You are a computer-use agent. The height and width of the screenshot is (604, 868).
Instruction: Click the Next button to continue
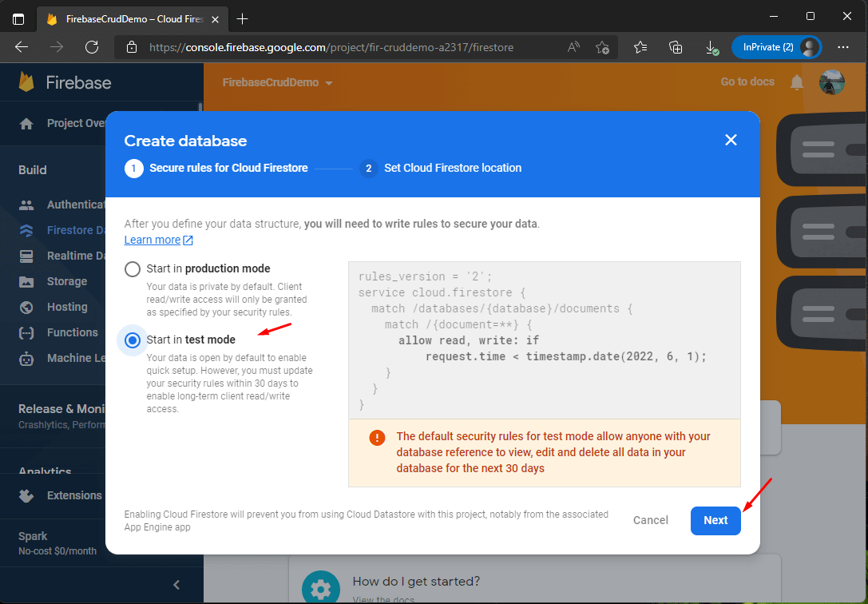(715, 520)
